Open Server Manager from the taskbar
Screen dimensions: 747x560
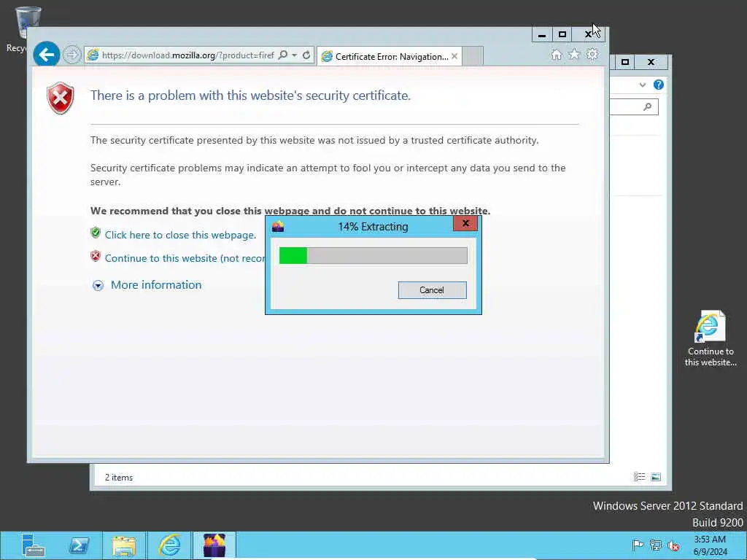(33, 545)
